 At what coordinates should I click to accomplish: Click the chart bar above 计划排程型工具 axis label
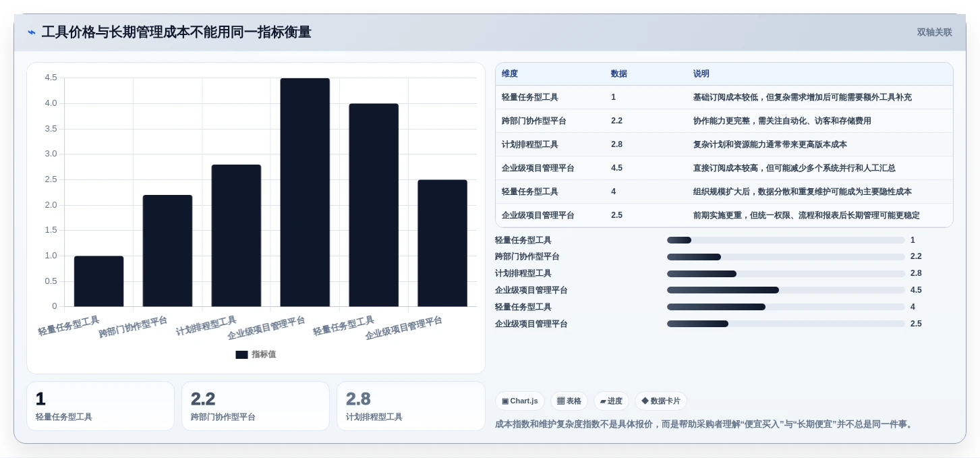coord(236,236)
